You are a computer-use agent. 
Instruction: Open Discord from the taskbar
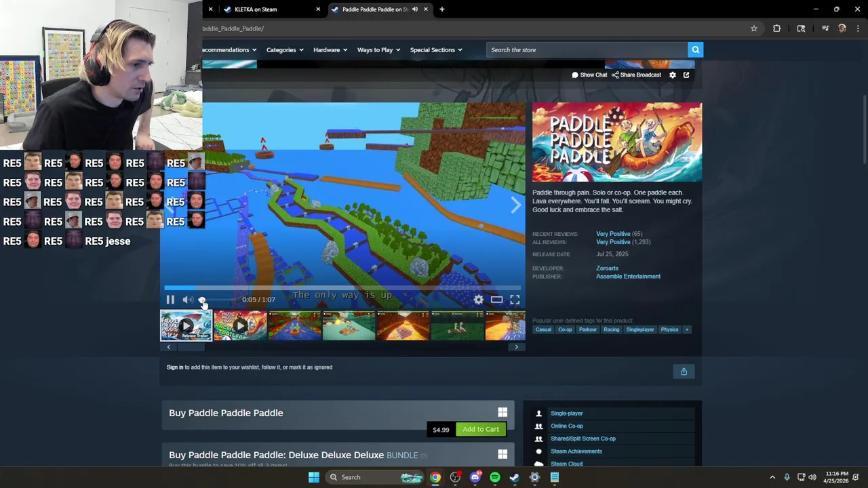tap(475, 477)
